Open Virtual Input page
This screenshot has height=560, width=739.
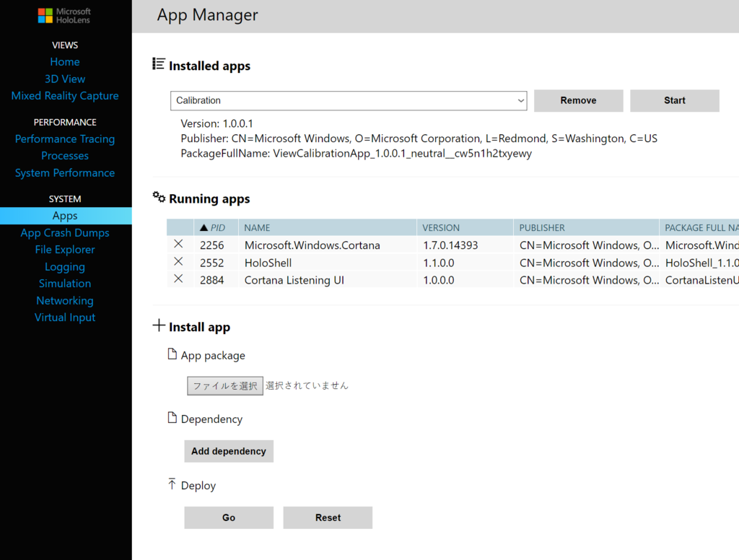[x=65, y=318]
